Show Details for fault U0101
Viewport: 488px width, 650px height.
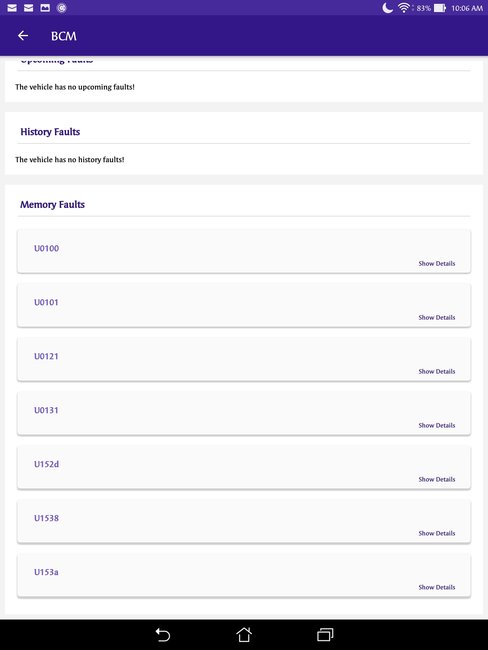click(x=437, y=317)
